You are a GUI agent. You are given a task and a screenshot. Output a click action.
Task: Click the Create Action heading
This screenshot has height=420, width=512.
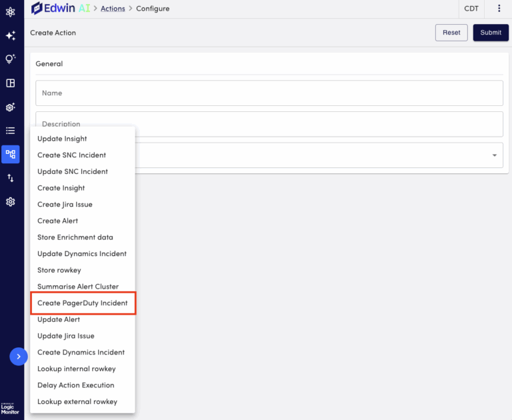click(x=53, y=33)
